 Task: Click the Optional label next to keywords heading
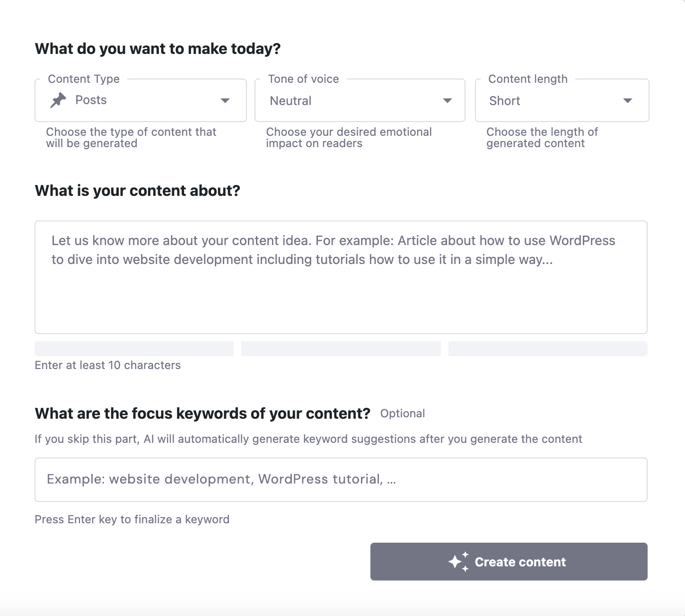pyautogui.click(x=403, y=413)
